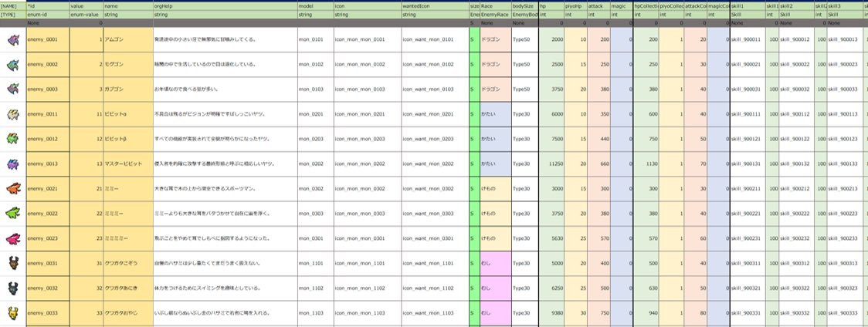Select the name cell ビビットβ

(x=128, y=139)
